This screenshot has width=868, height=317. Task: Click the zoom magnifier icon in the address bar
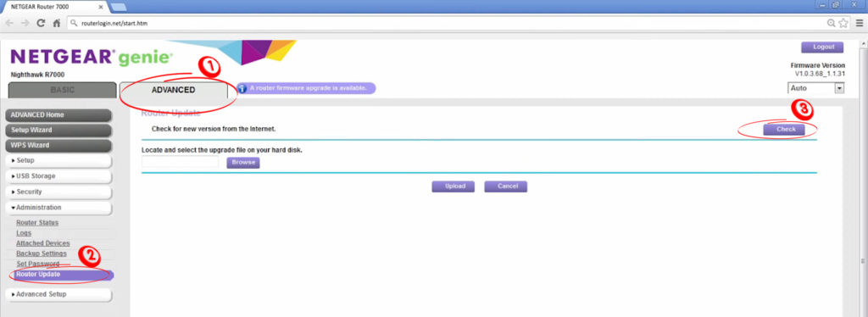[x=832, y=23]
